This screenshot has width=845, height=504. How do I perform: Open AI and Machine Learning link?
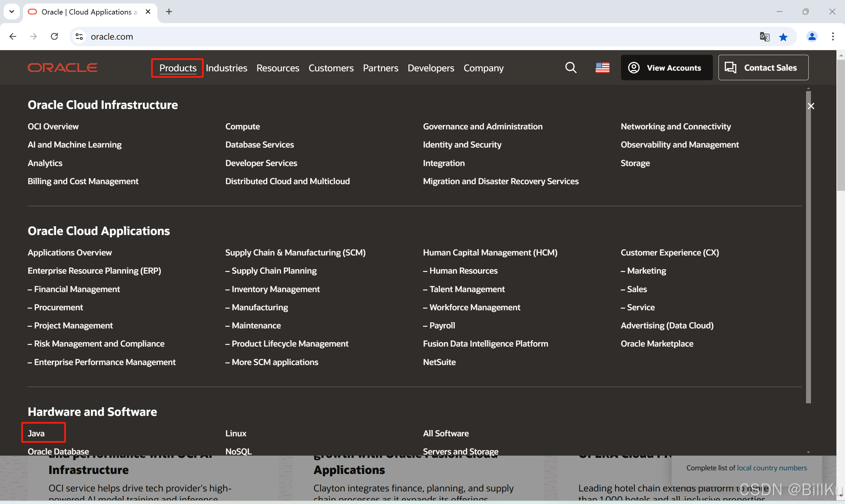(74, 145)
